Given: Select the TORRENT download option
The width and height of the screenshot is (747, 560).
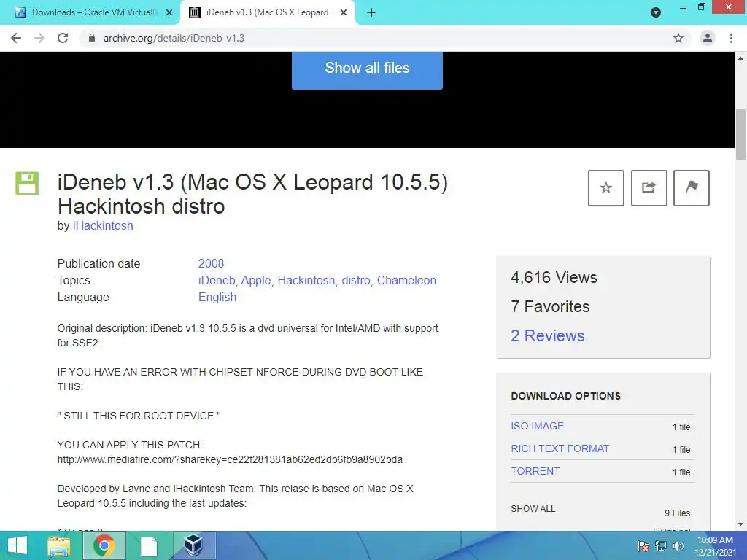Looking at the screenshot, I should click(535, 471).
